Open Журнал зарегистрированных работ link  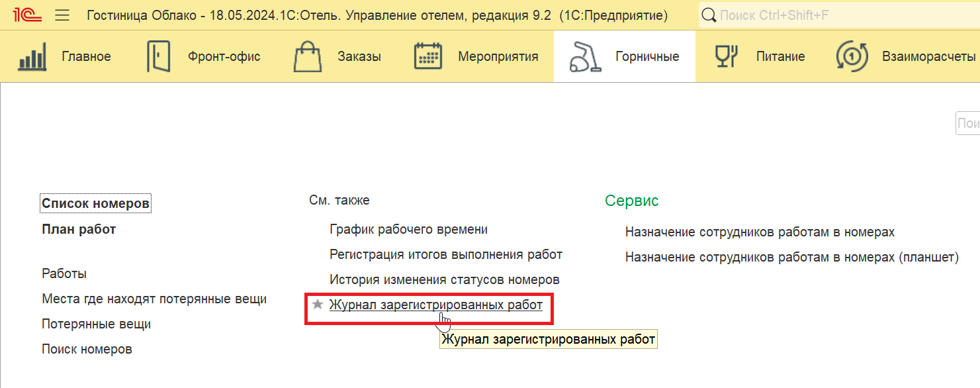436,305
